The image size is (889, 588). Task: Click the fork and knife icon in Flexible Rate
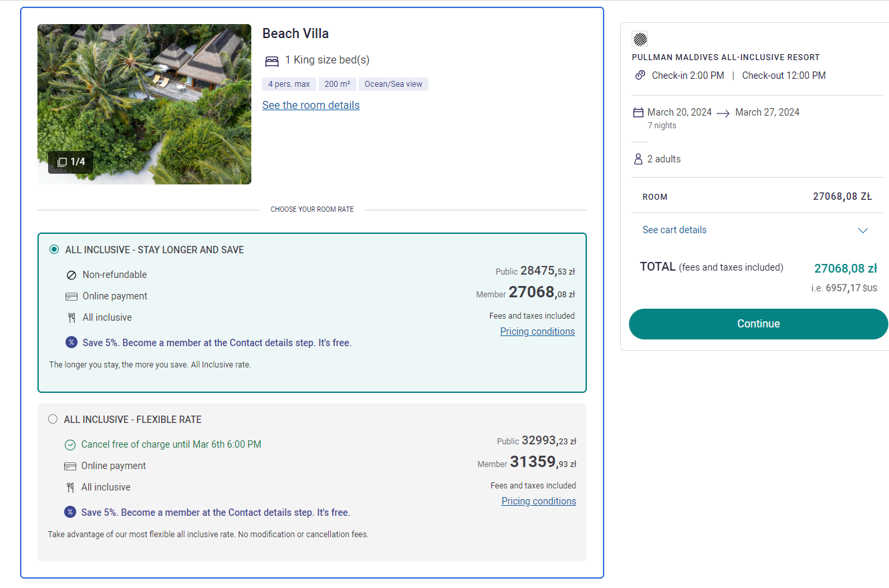[70, 488]
